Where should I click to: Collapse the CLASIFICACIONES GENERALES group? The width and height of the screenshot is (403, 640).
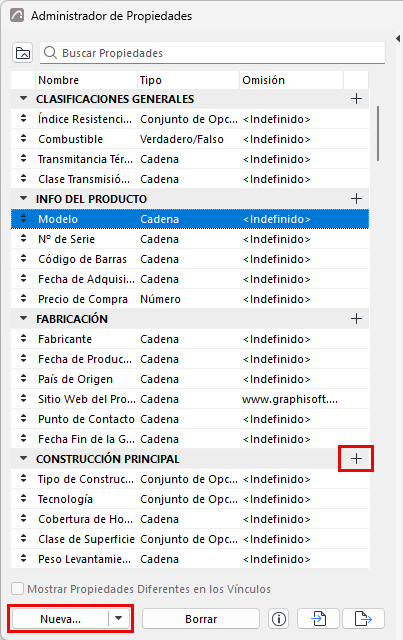click(x=24, y=99)
